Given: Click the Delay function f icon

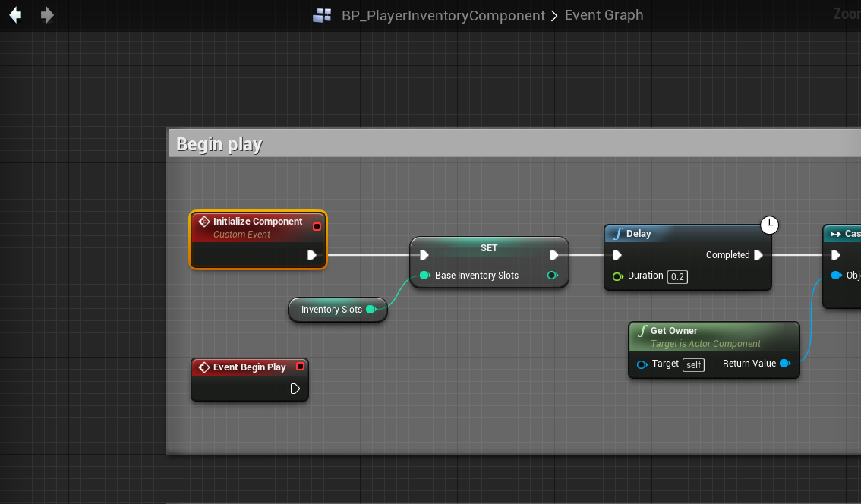Looking at the screenshot, I should click(x=618, y=234).
